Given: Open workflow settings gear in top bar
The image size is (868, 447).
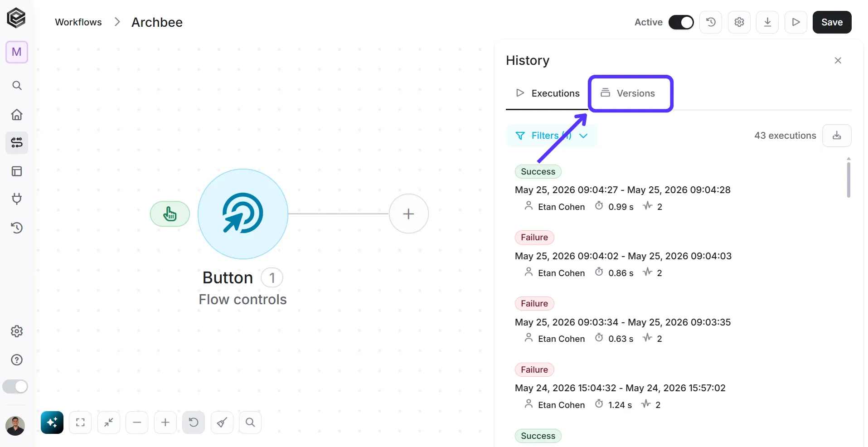Looking at the screenshot, I should click(x=739, y=22).
